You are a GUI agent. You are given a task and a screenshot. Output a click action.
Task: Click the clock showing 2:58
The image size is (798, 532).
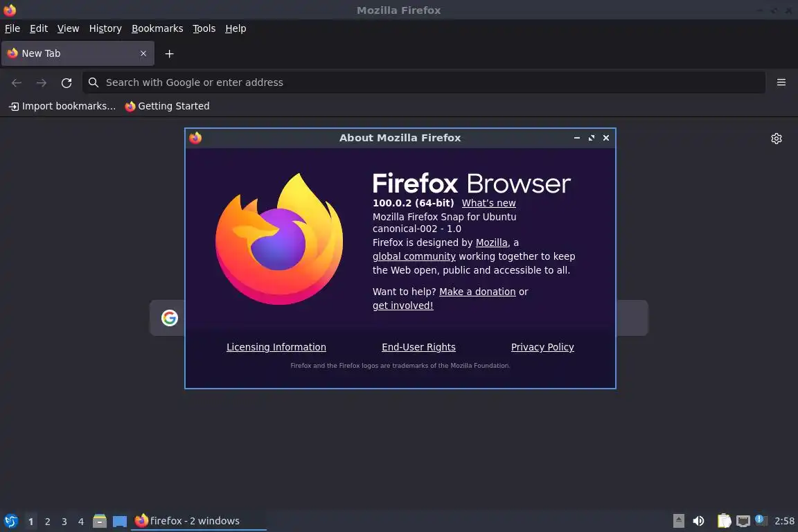click(784, 521)
